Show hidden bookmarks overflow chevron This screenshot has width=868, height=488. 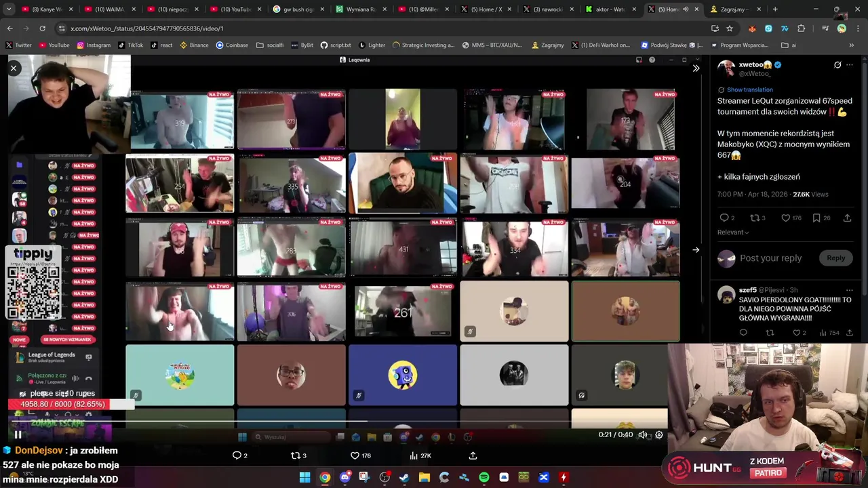(x=852, y=45)
